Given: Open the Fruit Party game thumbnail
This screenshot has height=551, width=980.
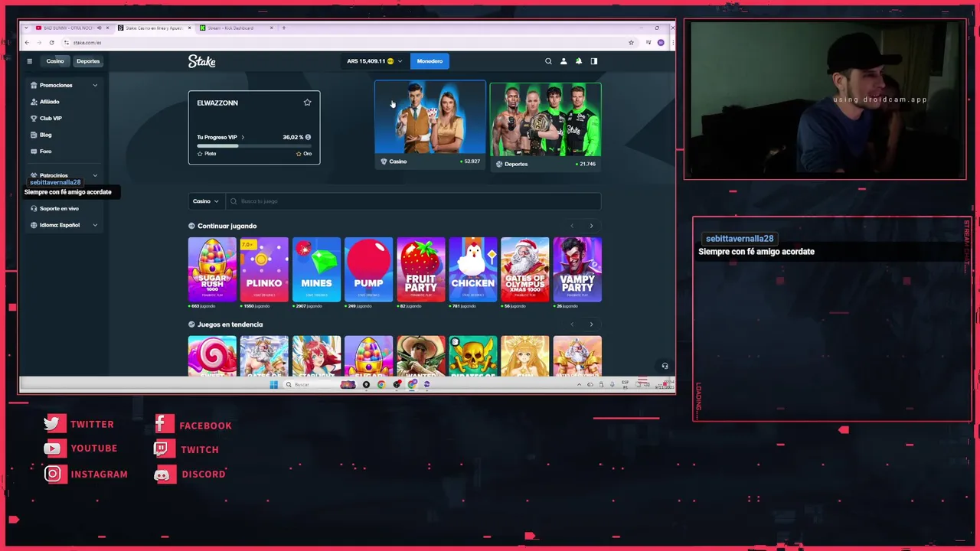Looking at the screenshot, I should point(420,269).
